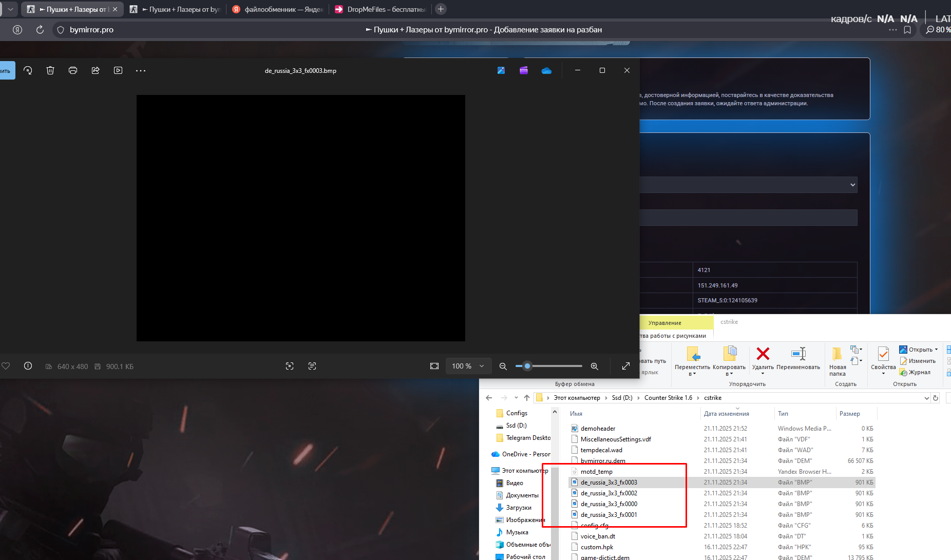Image resolution: width=951 pixels, height=560 pixels.
Task: Click the zoom out magnifier icon
Action: (x=503, y=366)
